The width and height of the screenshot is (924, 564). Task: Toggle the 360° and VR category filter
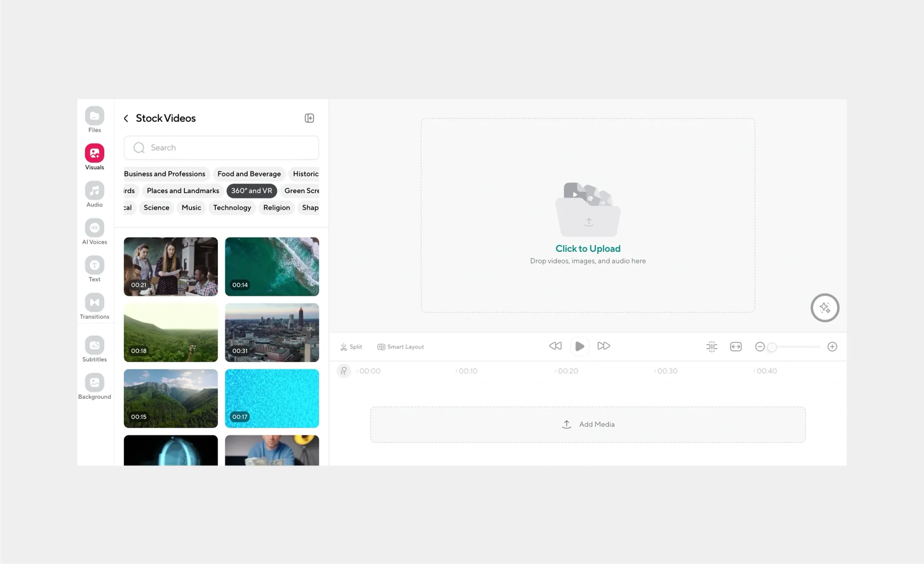[251, 190]
